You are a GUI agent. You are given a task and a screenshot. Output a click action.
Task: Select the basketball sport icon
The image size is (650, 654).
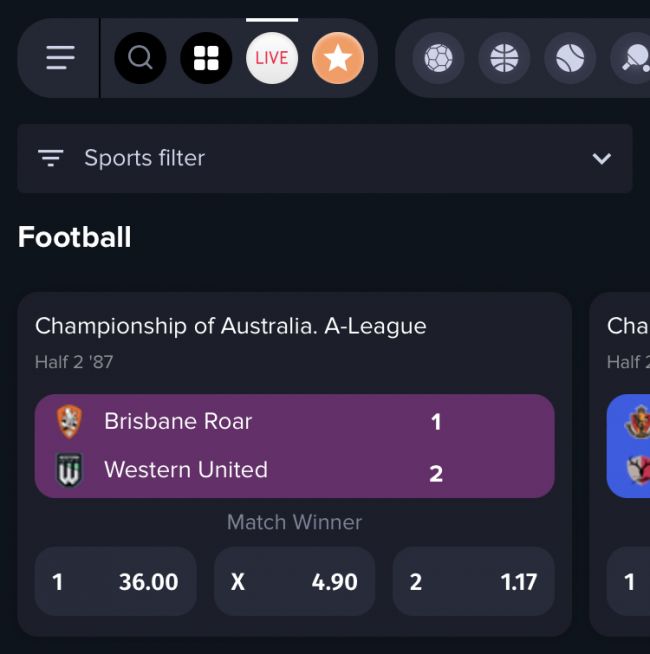[504, 58]
